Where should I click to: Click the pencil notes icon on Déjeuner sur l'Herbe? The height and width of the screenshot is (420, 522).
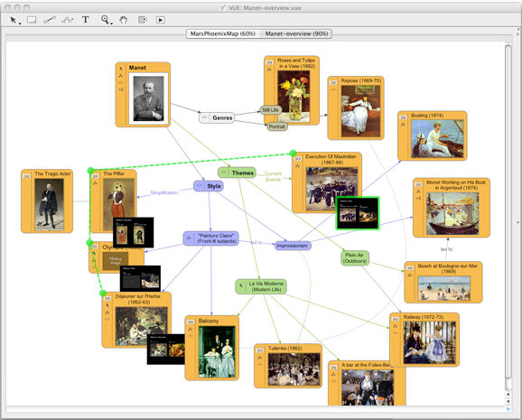tap(107, 305)
